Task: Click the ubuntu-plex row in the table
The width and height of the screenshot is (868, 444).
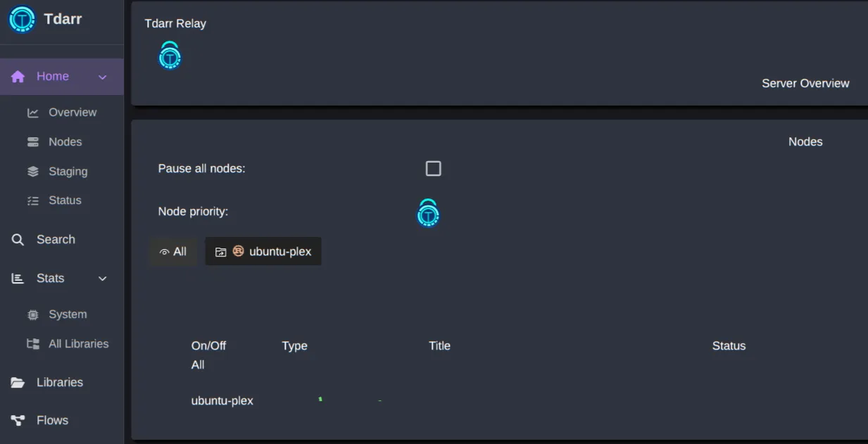Action: tap(222, 401)
